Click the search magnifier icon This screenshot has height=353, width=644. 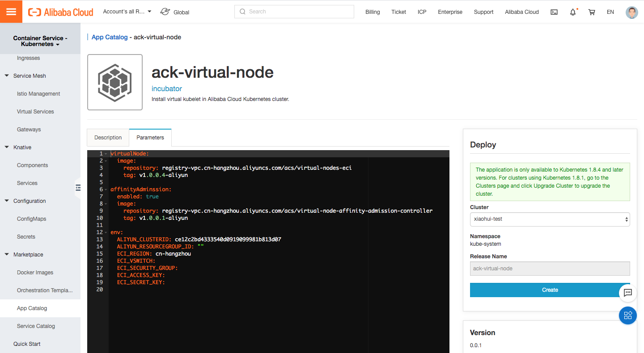243,12
